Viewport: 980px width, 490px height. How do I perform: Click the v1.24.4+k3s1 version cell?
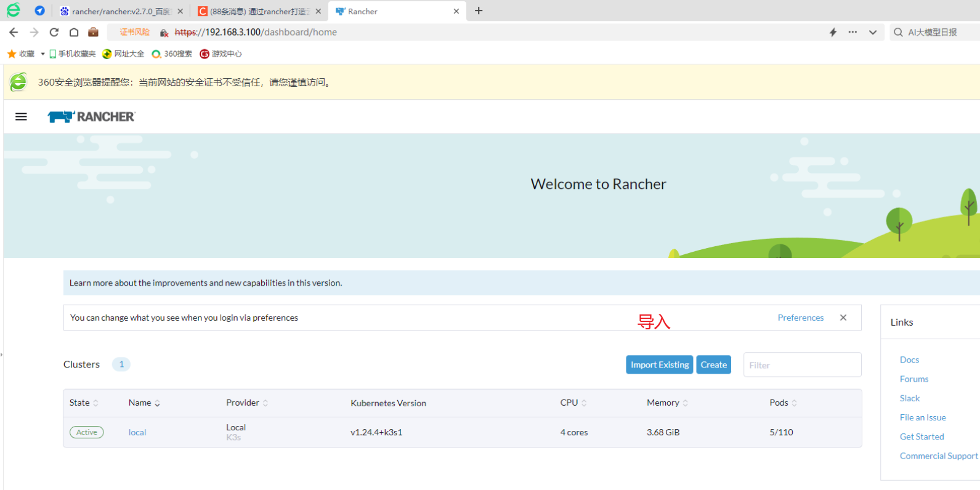coord(376,432)
